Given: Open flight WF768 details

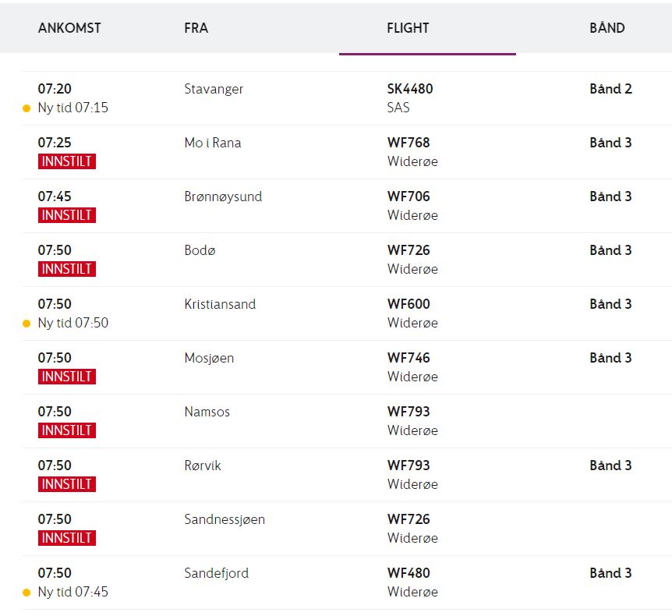Looking at the screenshot, I should coord(408,143).
